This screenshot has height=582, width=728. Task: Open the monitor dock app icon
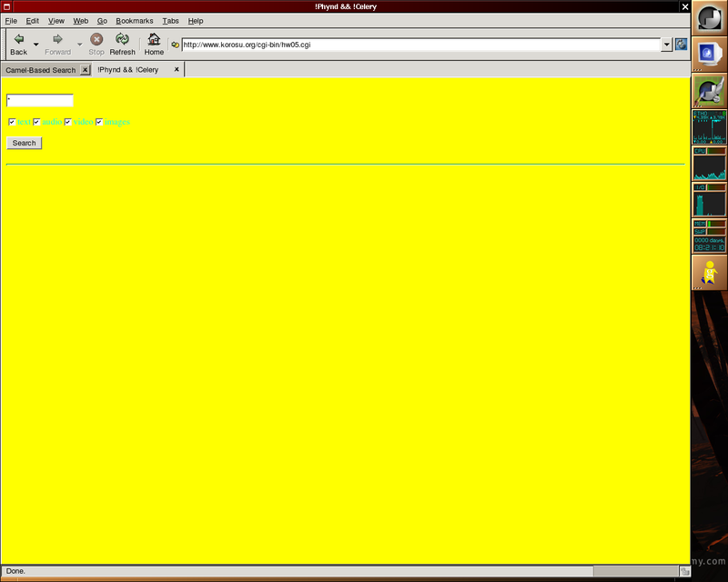pos(709,54)
